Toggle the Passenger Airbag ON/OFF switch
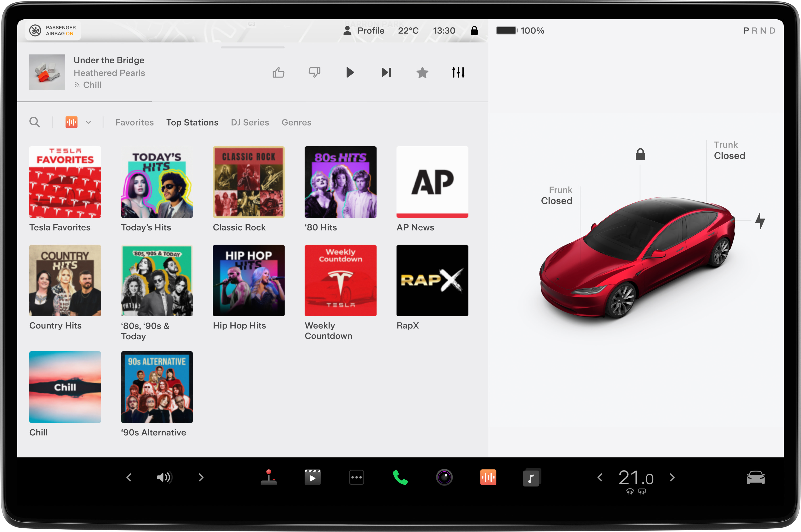 [54, 30]
